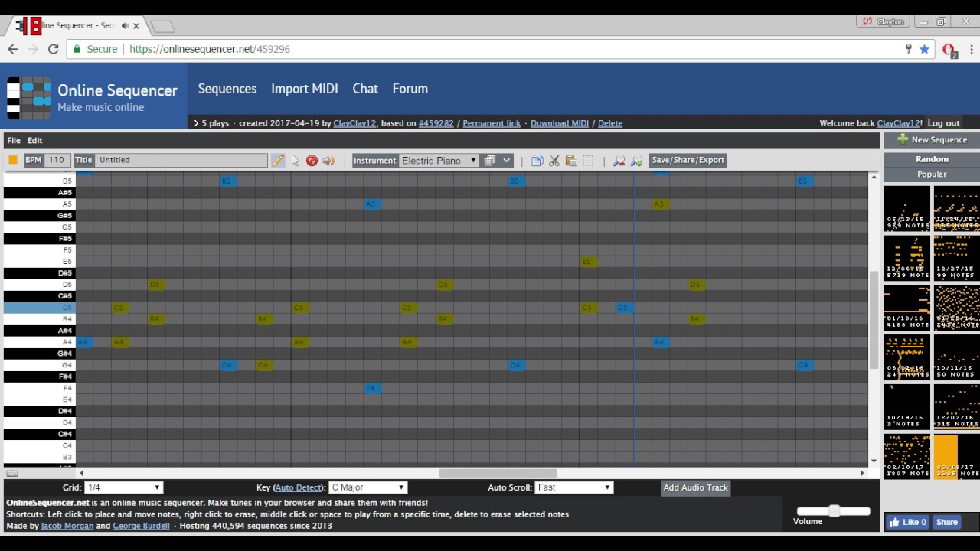Expand the chevron next to instrument list icon
Screen dimensions: 980x551
coord(506,161)
